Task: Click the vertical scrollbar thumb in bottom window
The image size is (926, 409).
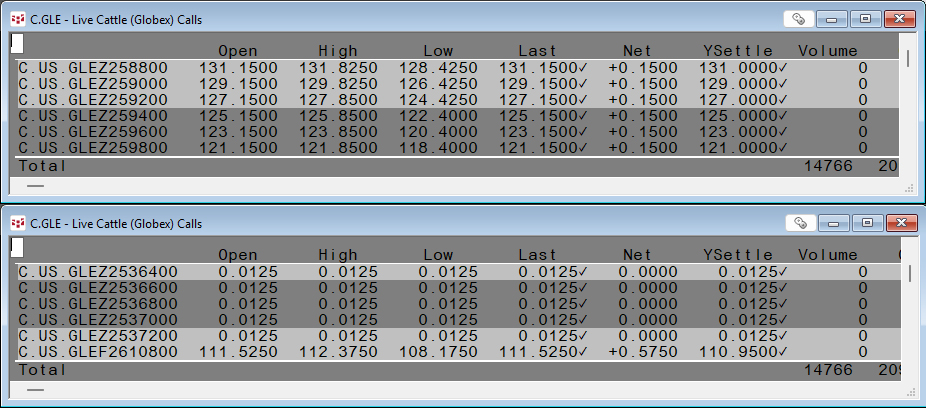Action: coord(908,272)
